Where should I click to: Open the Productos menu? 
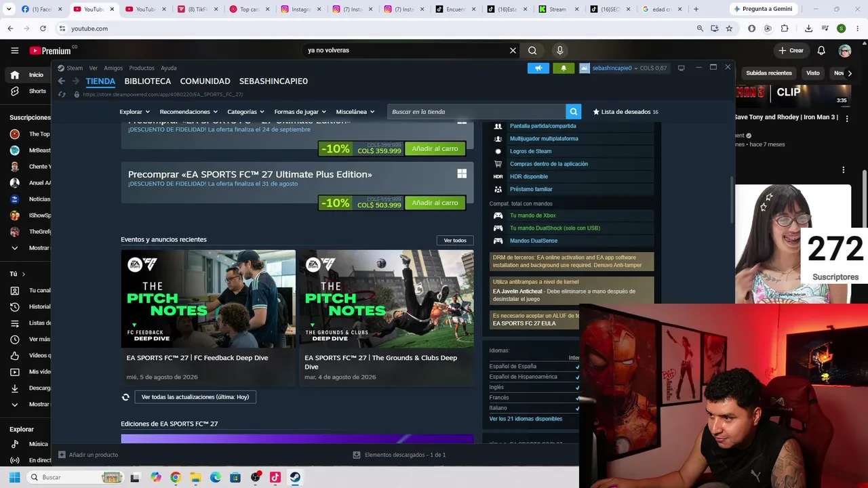(x=142, y=68)
